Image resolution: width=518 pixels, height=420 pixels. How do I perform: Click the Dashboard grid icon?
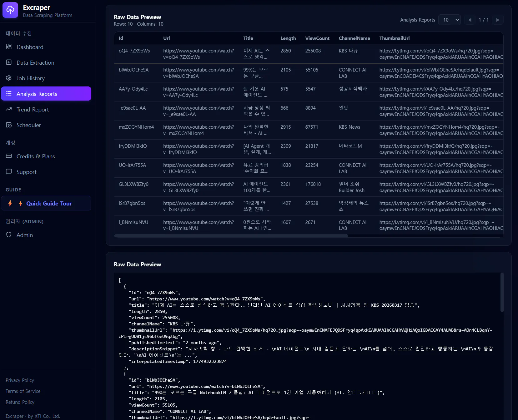click(9, 47)
